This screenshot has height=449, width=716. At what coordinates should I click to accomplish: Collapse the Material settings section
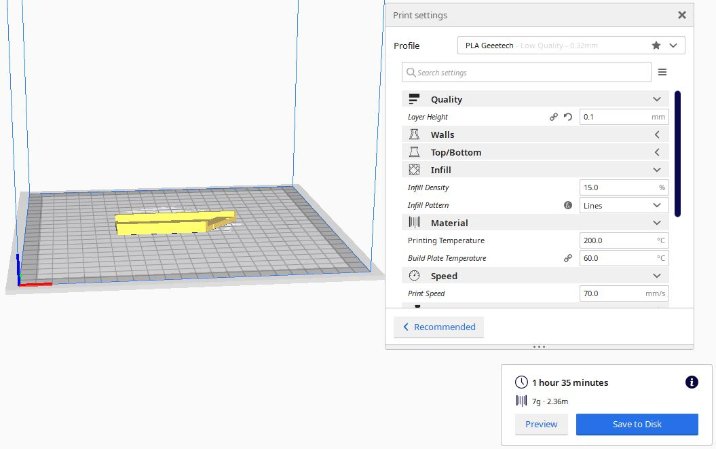point(656,223)
